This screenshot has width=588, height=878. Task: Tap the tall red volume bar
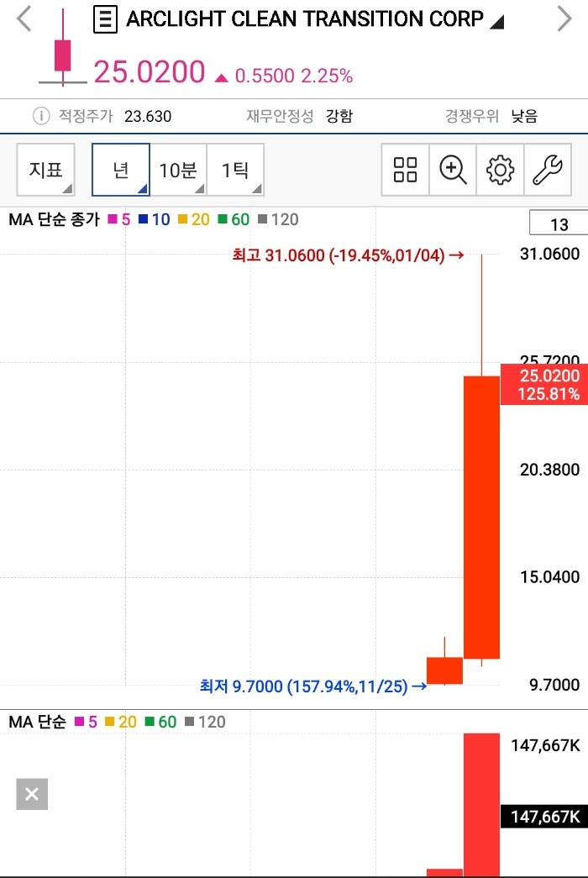(x=481, y=805)
